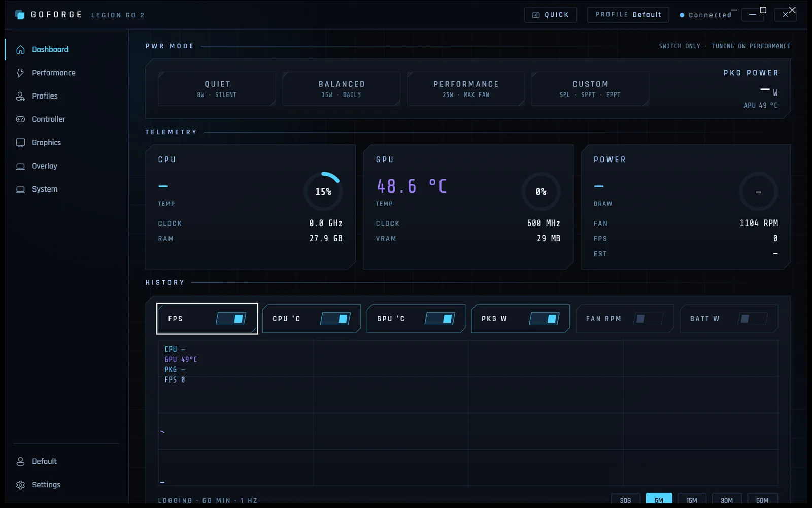Viewport: 812px width, 508px height.
Task: Click the HISTORY section heading
Action: coord(165,283)
